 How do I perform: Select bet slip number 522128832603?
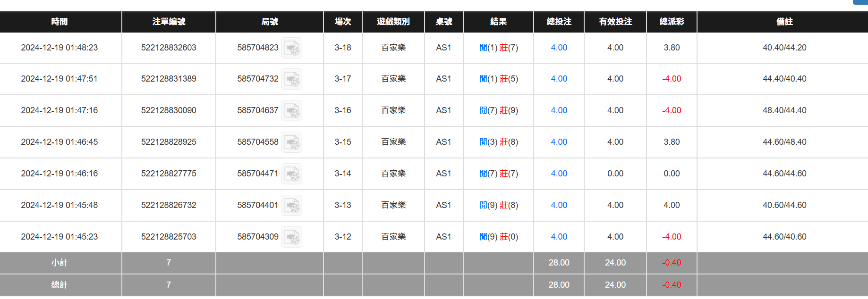tap(169, 48)
